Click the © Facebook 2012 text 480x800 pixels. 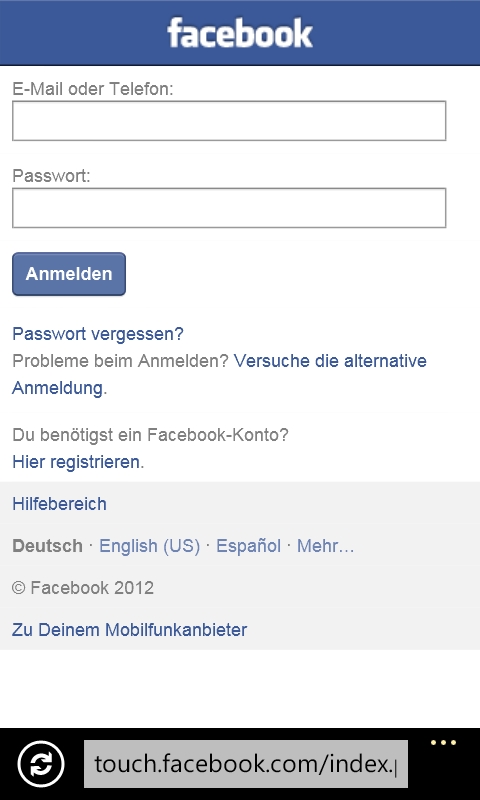83,588
